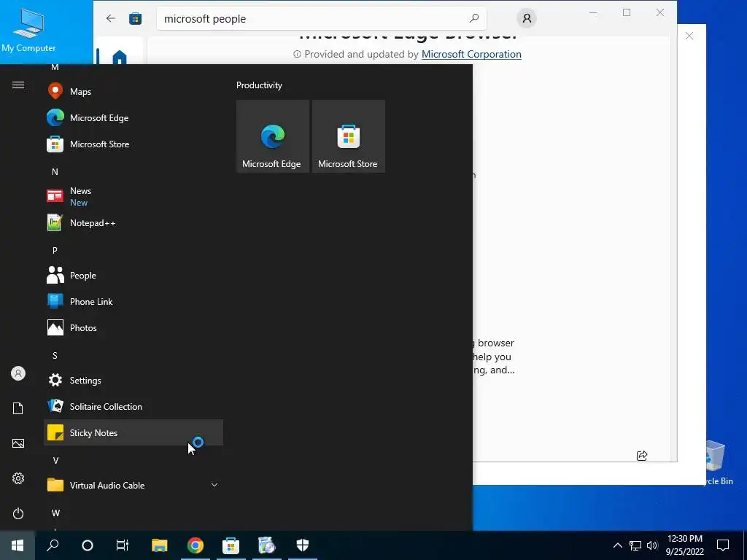Image resolution: width=747 pixels, height=560 pixels.
Task: Open Sticky Notes
Action: click(x=133, y=432)
